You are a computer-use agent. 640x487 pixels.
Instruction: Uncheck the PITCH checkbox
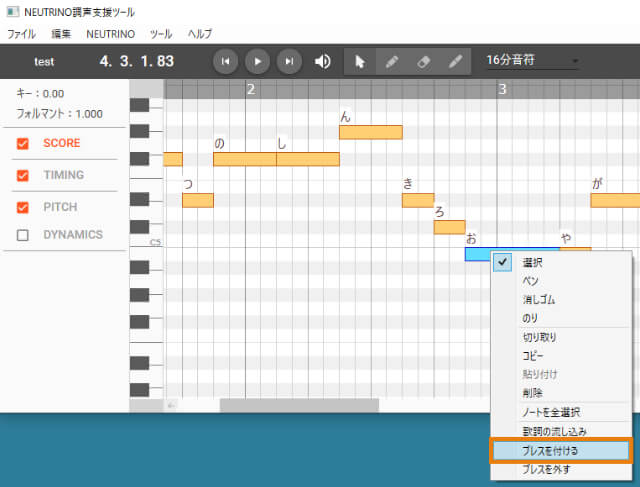pyautogui.click(x=23, y=207)
